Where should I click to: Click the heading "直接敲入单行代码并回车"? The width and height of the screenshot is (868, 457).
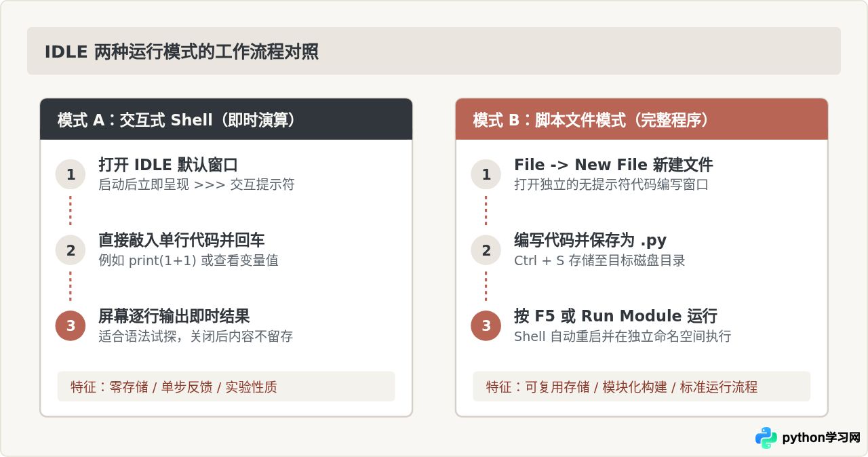tap(182, 240)
